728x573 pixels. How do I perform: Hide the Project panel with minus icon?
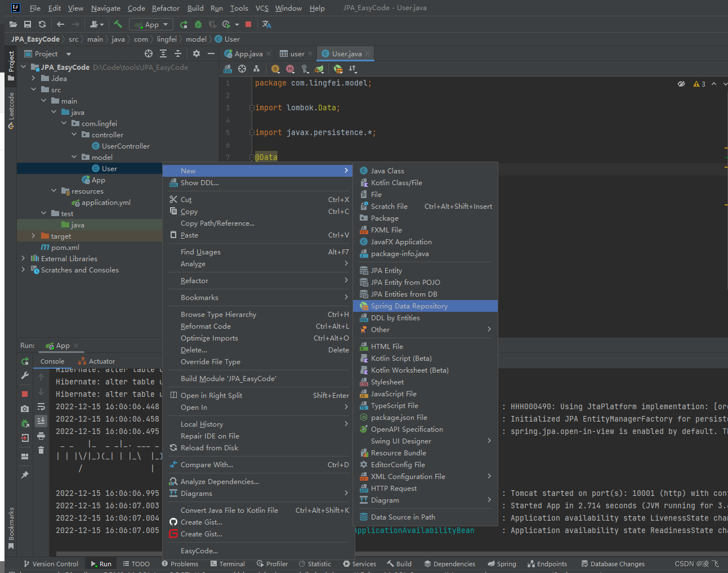pos(211,53)
